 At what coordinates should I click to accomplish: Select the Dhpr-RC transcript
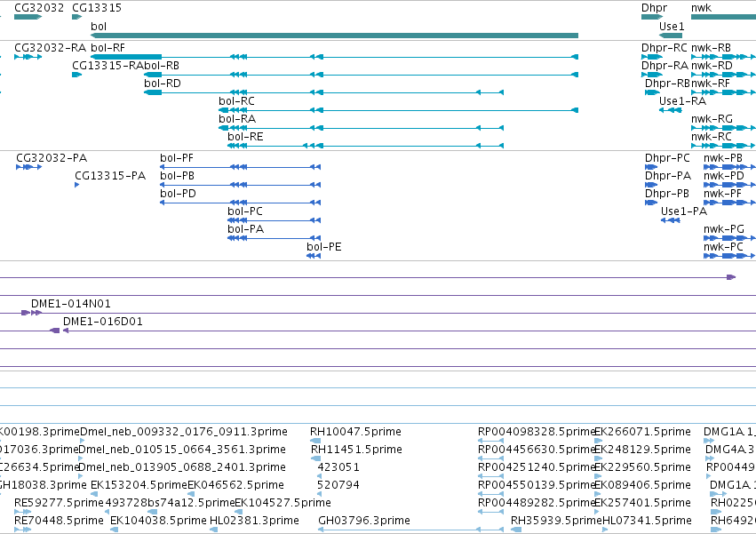click(652, 57)
